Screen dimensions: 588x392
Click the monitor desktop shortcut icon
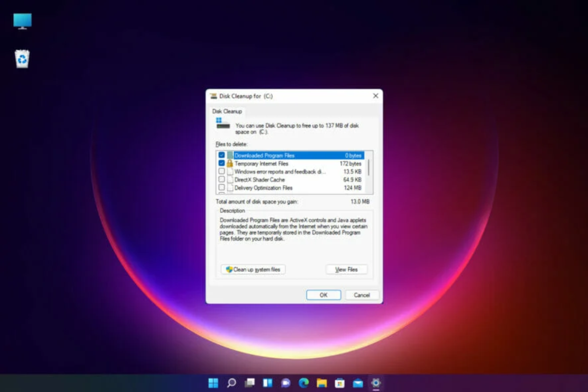point(22,21)
